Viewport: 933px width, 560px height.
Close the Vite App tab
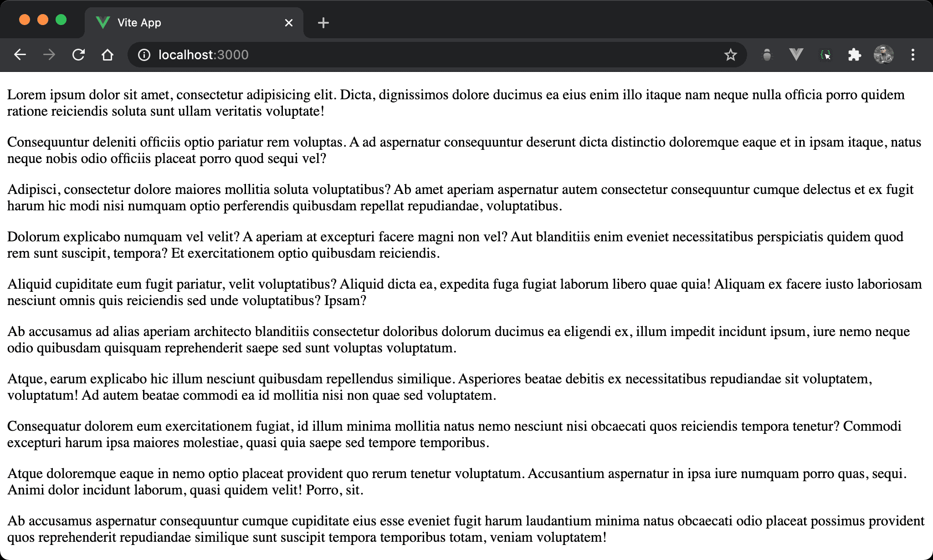288,23
